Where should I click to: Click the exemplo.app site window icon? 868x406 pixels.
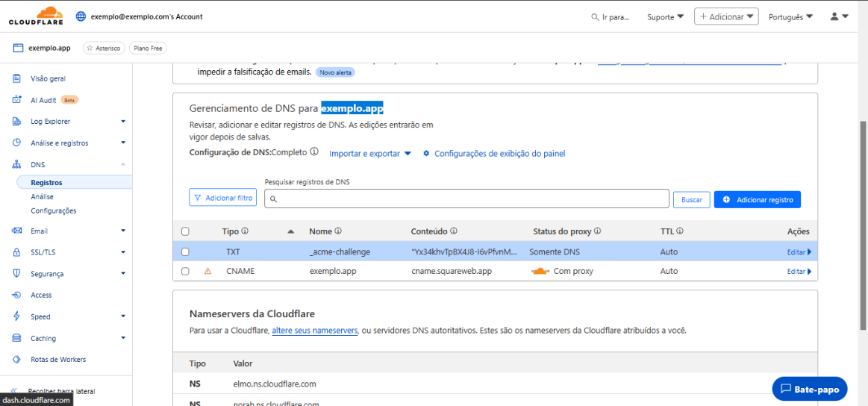point(18,49)
